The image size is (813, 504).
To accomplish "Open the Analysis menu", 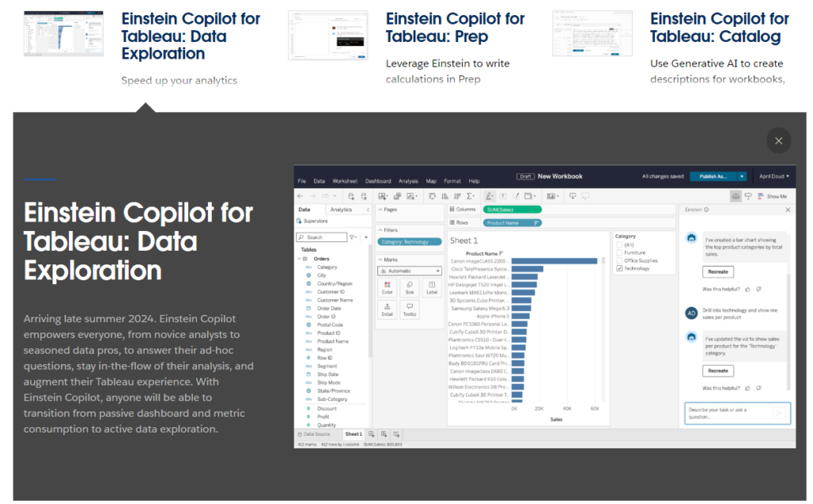I will pyautogui.click(x=408, y=181).
